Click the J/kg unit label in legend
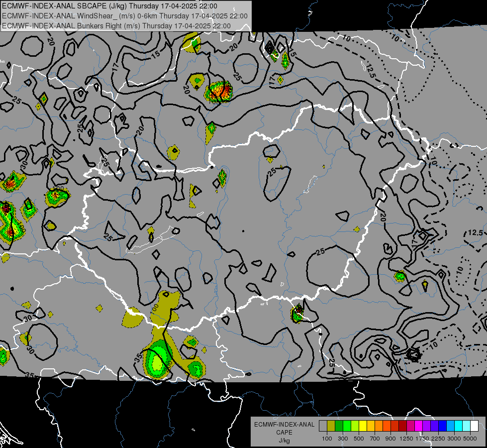Image resolution: width=487 pixels, height=448 pixels. [284, 441]
